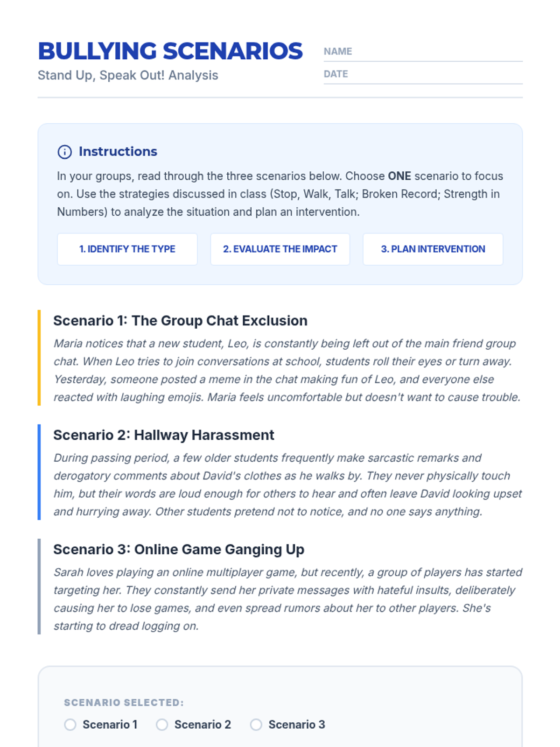Click the Instructions info icon
This screenshot has width=560, height=747.
[x=64, y=152]
